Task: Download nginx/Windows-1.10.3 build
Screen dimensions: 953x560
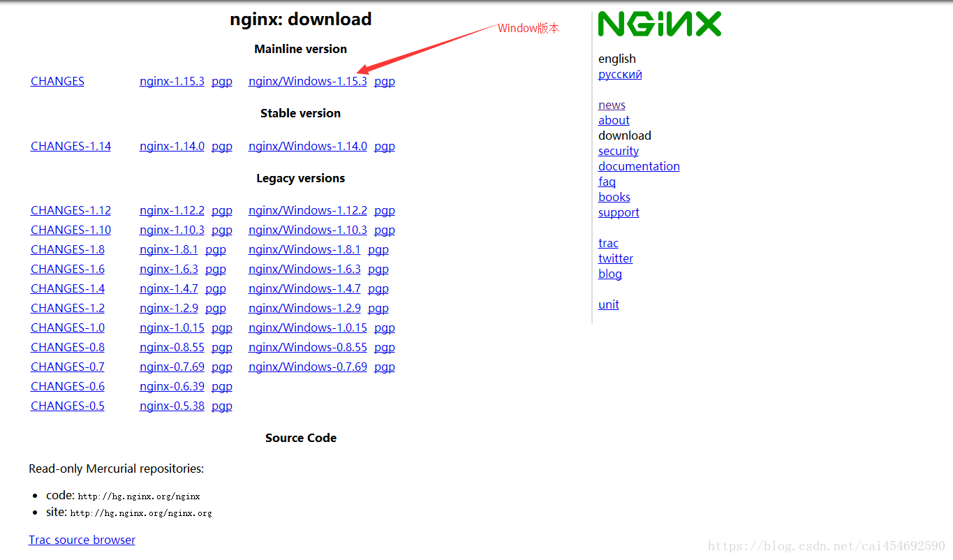Action: 308,230
